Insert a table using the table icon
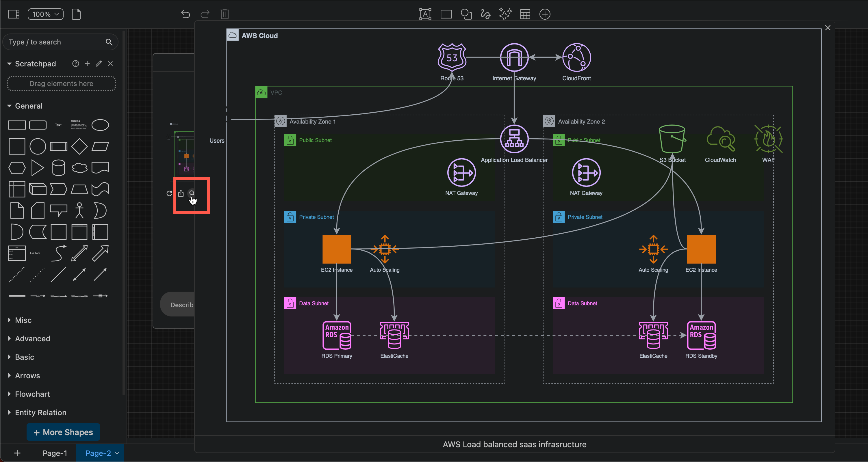Image resolution: width=868 pixels, height=462 pixels. pos(525,14)
